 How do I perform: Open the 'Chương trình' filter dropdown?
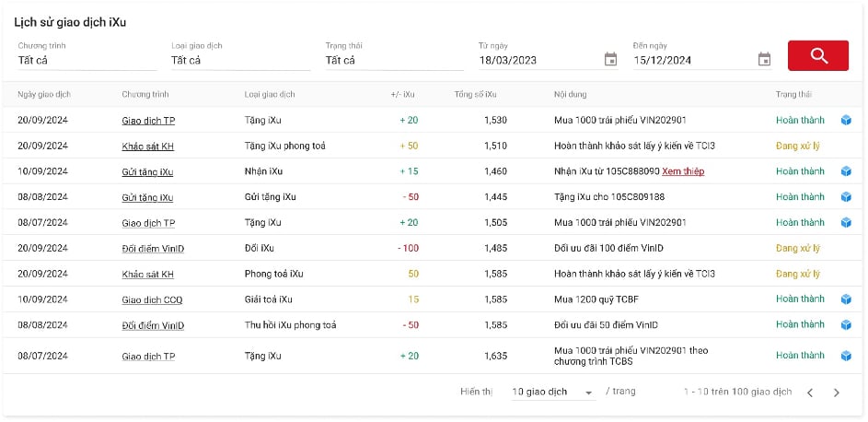87,60
